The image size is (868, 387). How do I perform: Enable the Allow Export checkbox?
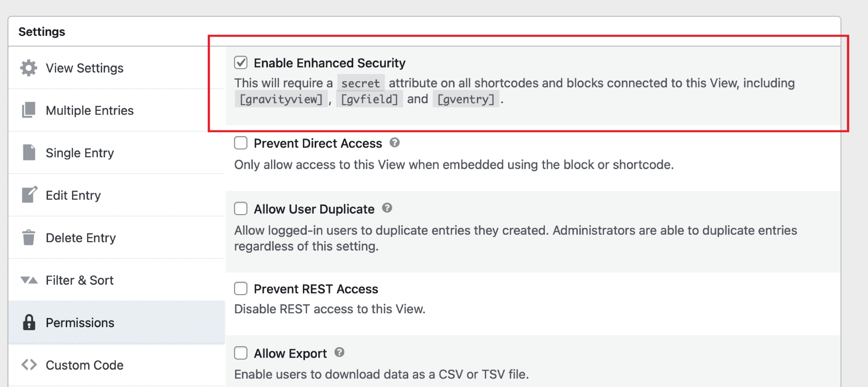click(x=241, y=353)
